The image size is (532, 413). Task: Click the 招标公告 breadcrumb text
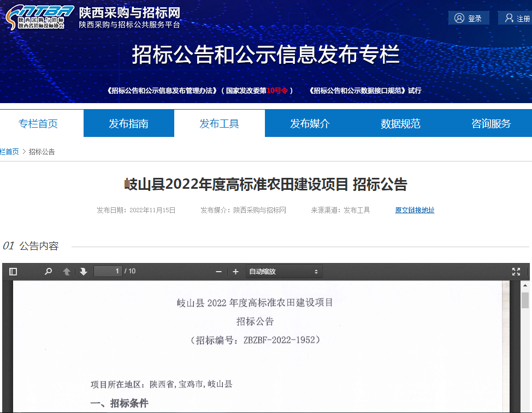click(42, 152)
